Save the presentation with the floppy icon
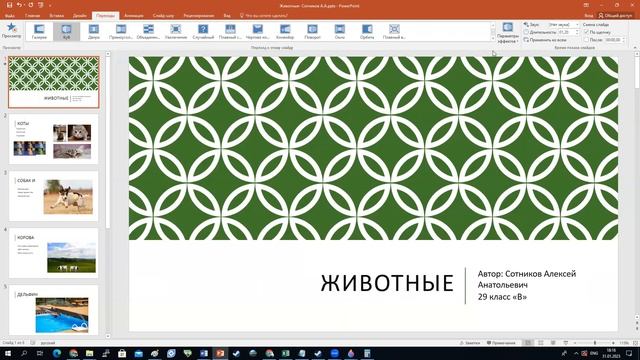640x360 pixels. click(x=9, y=5)
